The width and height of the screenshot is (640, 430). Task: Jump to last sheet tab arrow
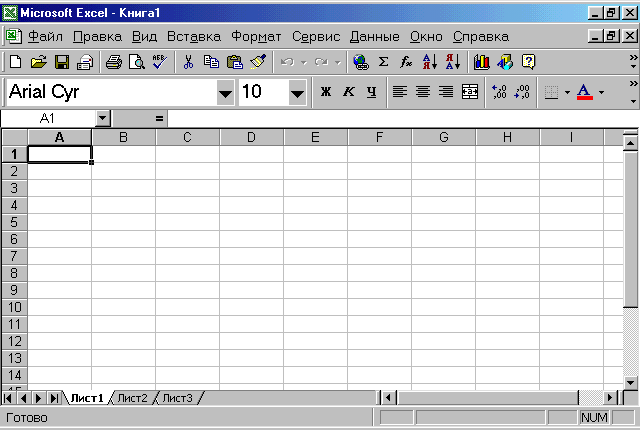[54, 398]
